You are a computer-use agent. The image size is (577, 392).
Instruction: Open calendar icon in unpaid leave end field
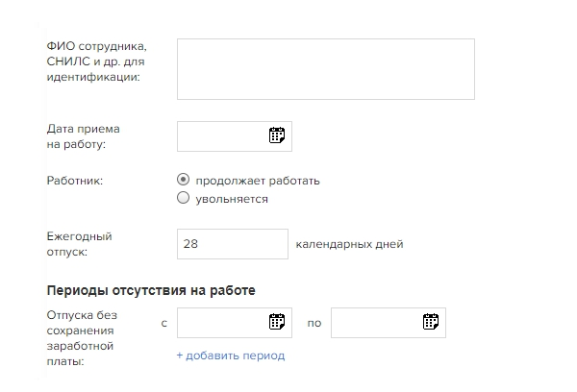point(431,322)
